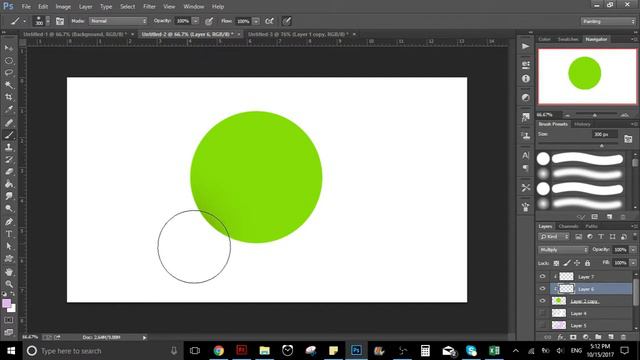This screenshot has width=640, height=360.
Task: Toggle lock image pixels brush icon
Action: click(x=567, y=263)
